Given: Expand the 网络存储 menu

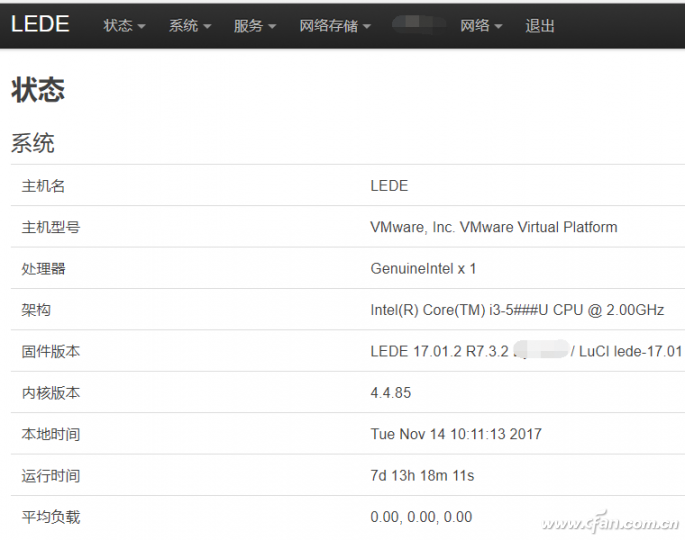Looking at the screenshot, I should click(334, 26).
